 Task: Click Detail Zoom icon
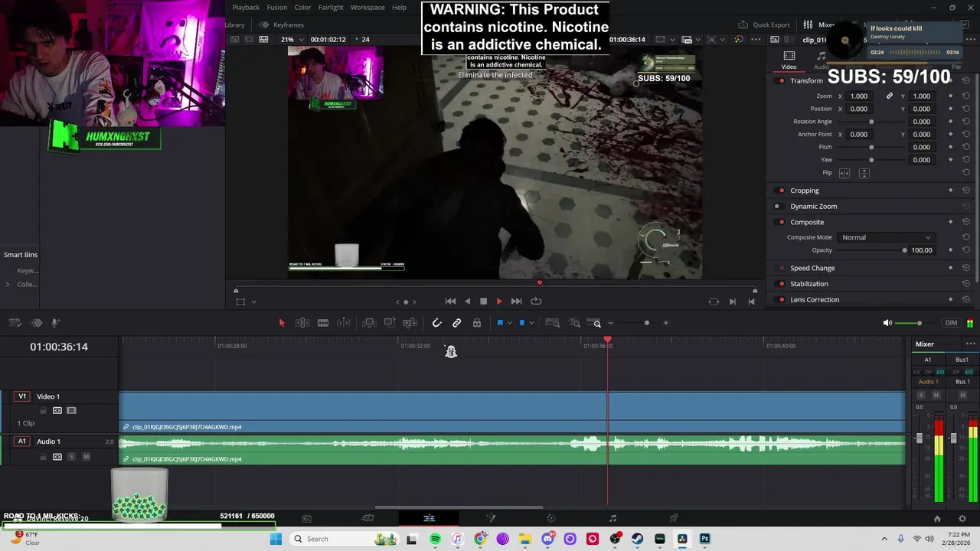click(573, 323)
